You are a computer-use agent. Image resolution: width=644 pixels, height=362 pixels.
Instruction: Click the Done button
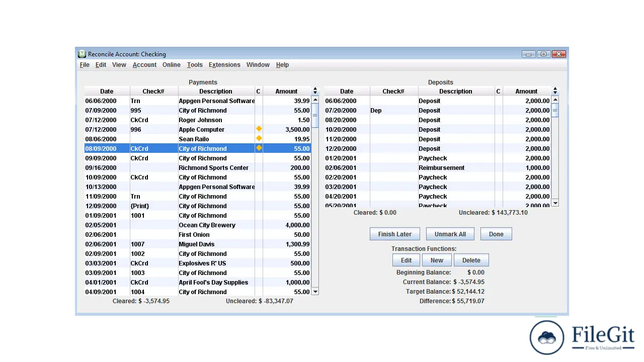coord(496,234)
